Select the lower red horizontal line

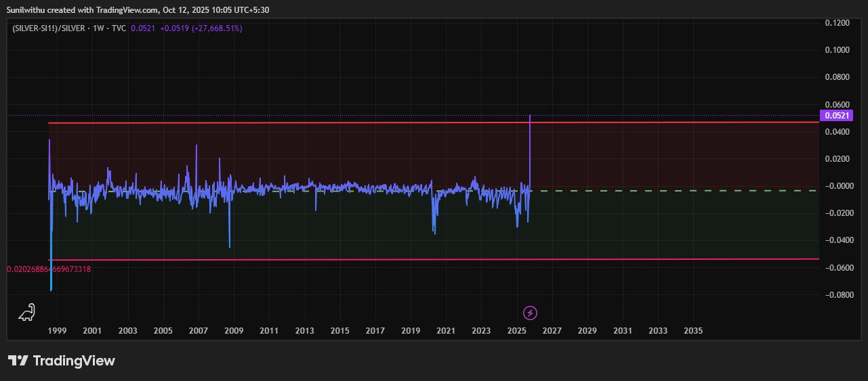[434, 259]
